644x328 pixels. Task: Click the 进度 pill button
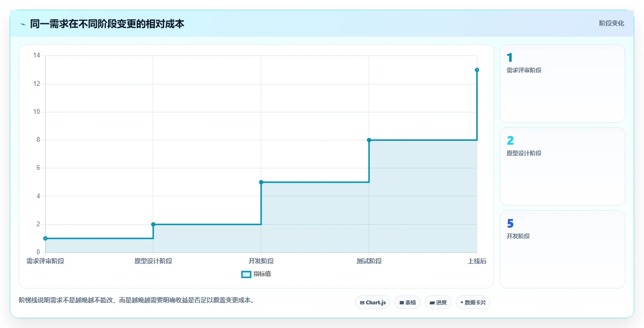coord(438,302)
